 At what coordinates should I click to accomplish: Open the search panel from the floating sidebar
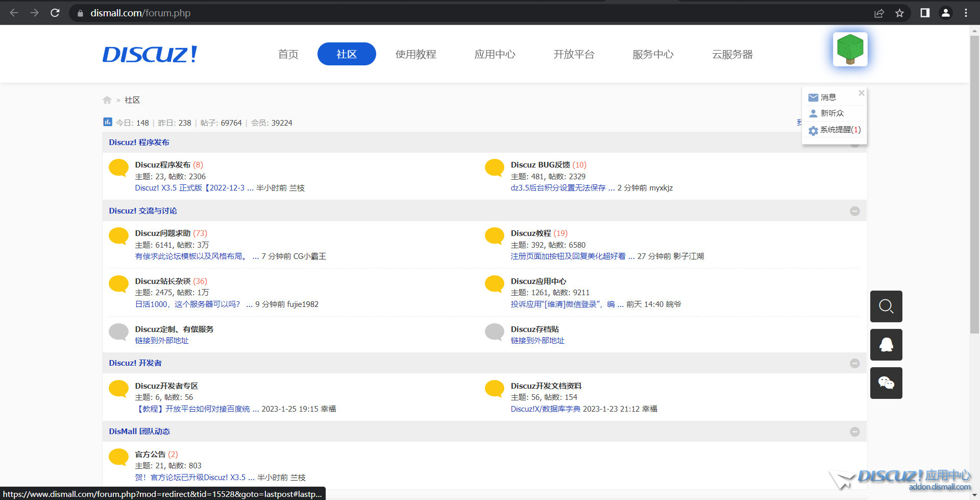pos(886,306)
